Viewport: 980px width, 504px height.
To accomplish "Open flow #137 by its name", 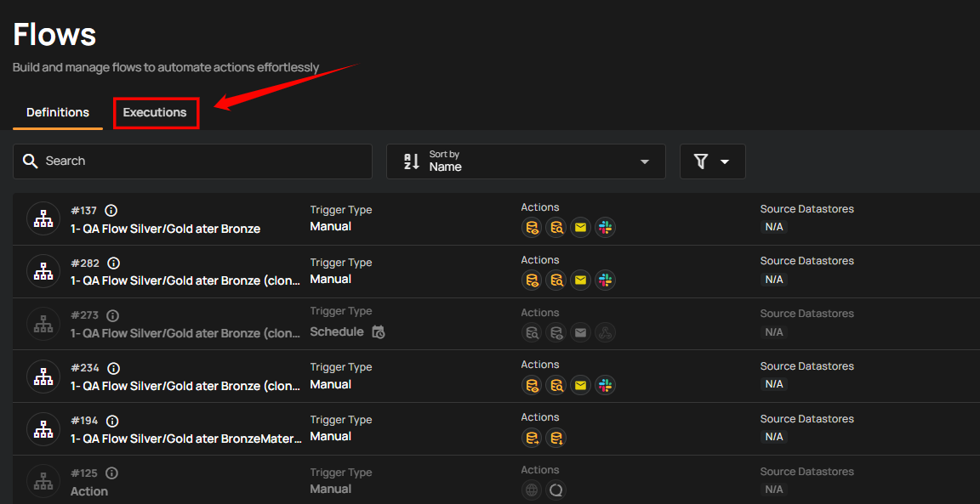I will point(165,229).
